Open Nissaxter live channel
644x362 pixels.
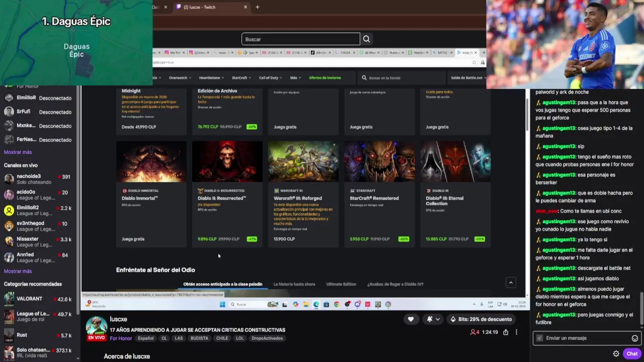click(x=39, y=242)
